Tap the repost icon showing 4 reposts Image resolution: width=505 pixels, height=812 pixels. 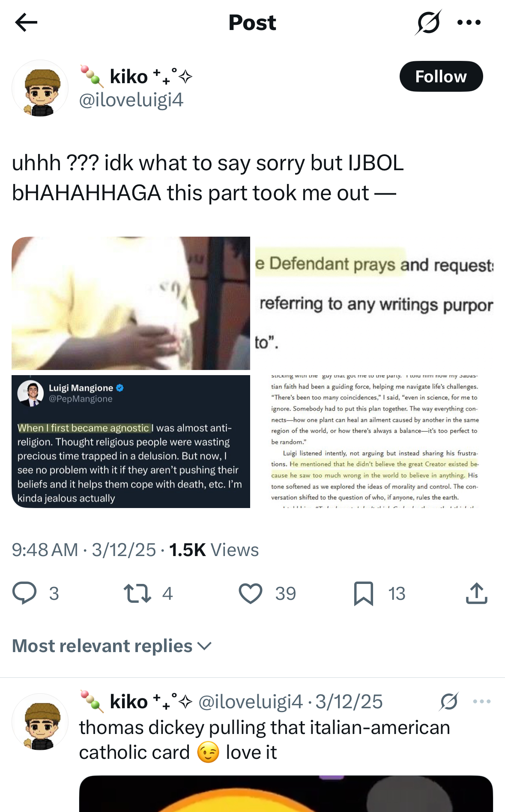coord(137,593)
